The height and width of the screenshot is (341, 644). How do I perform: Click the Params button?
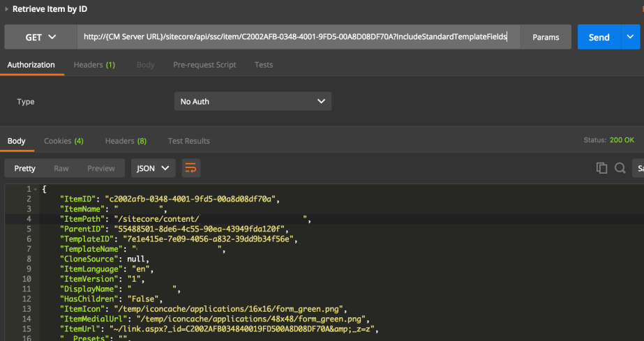click(x=546, y=37)
